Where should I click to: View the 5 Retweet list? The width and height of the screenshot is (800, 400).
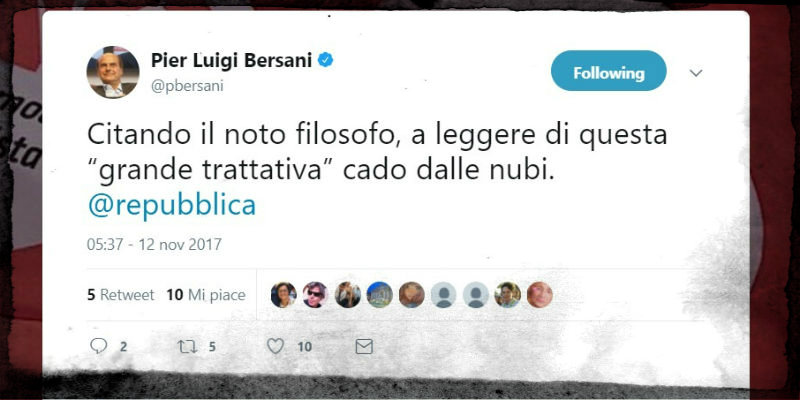(x=120, y=295)
